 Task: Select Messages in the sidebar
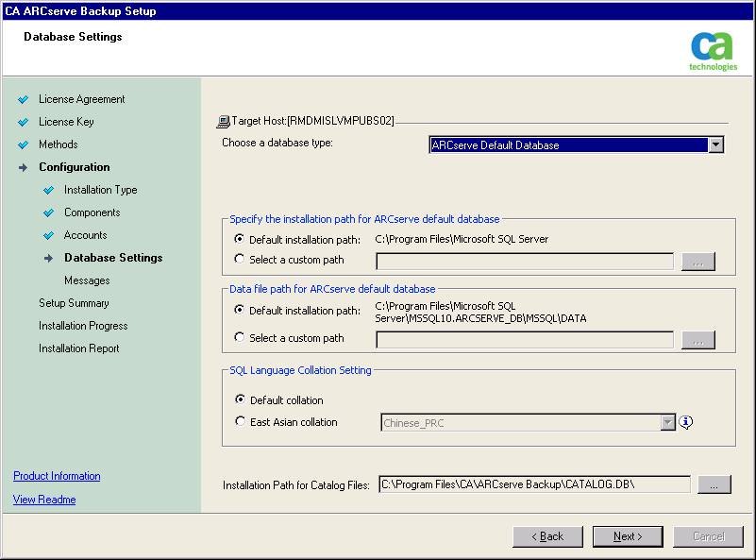[x=87, y=280]
